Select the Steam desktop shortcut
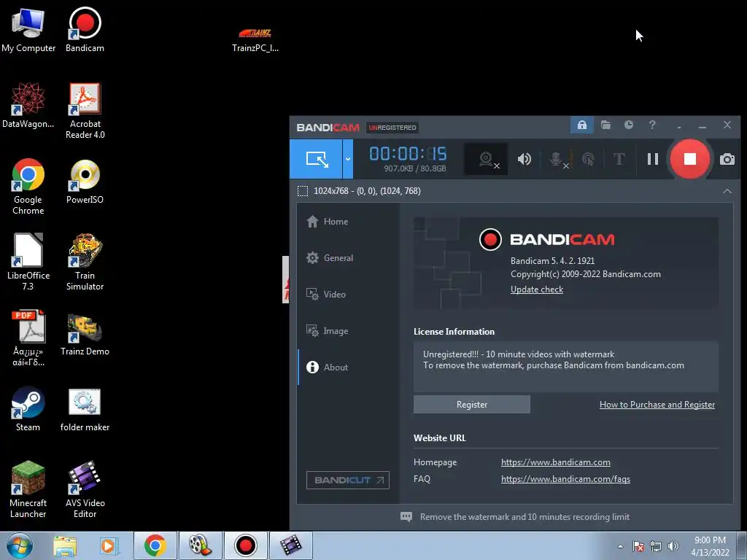Viewport: 747px width, 560px height. point(28,409)
